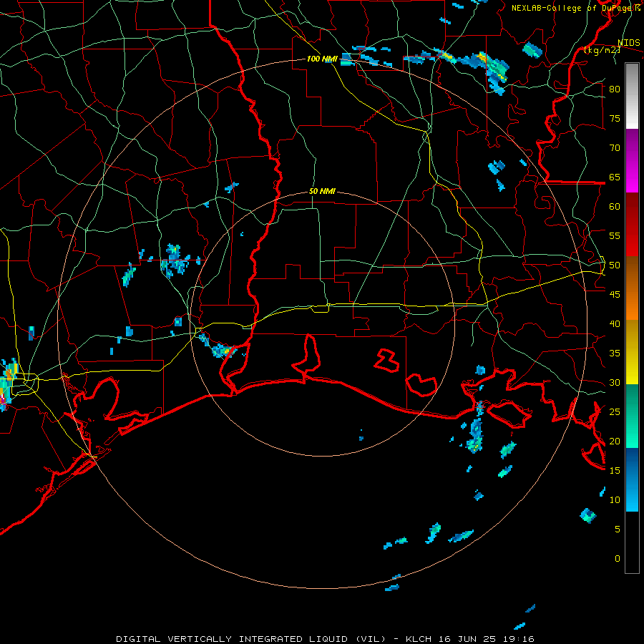Viewport: 644px width, 644px height.
Task: Click the NIDS label
Action: pyautogui.click(x=628, y=43)
